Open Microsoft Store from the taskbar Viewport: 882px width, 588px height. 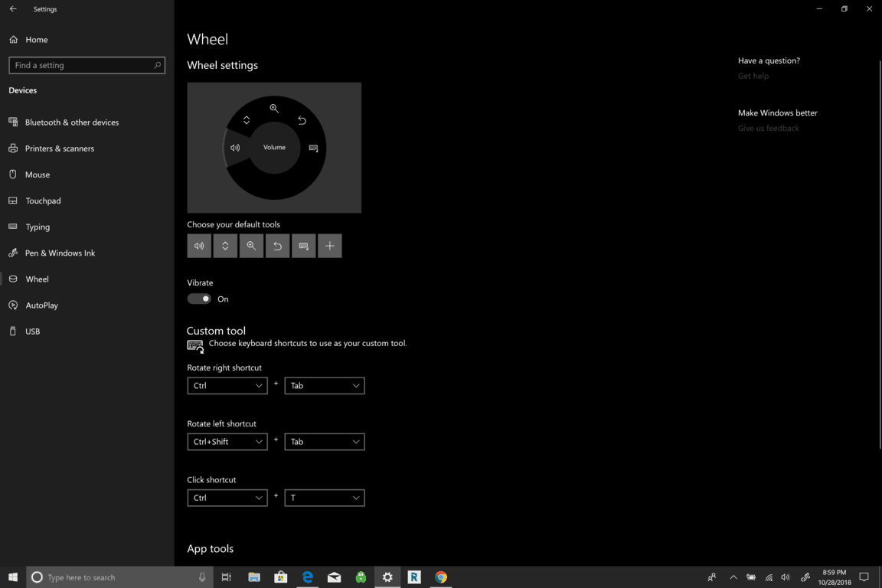coord(281,577)
